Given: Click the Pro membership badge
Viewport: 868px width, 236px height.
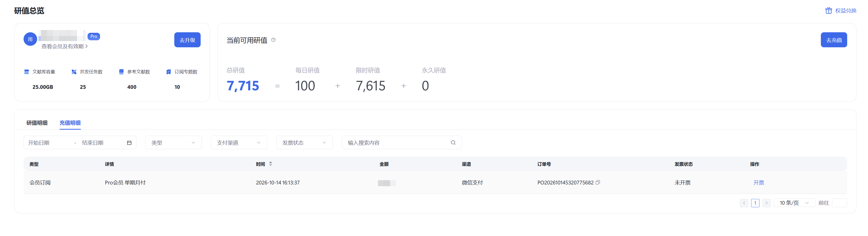Looking at the screenshot, I should click(94, 36).
